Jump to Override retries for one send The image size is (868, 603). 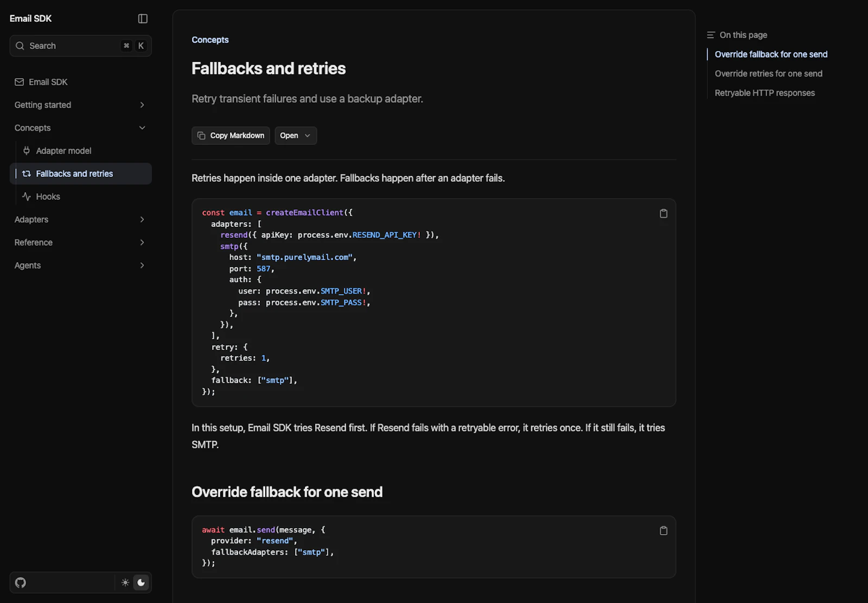pos(768,73)
